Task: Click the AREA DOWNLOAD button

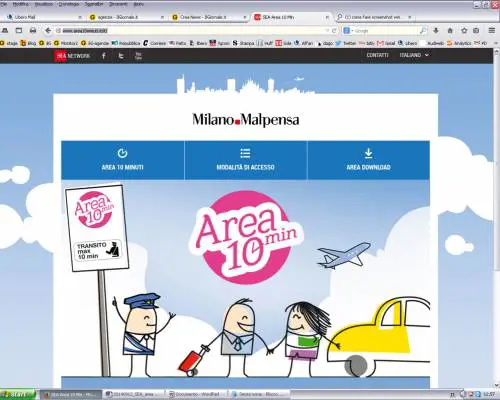Action: coord(368,160)
